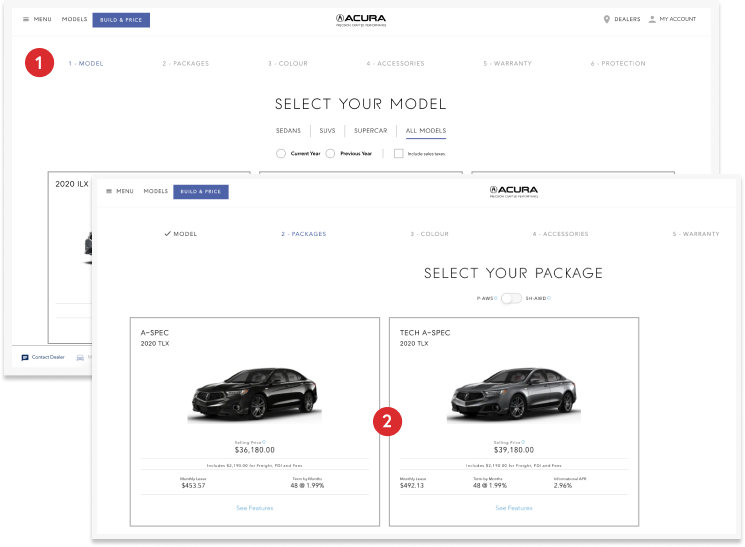Image resolution: width=745 pixels, height=547 pixels.
Task: Check the Include sales taxes checkbox
Action: pyautogui.click(x=398, y=153)
